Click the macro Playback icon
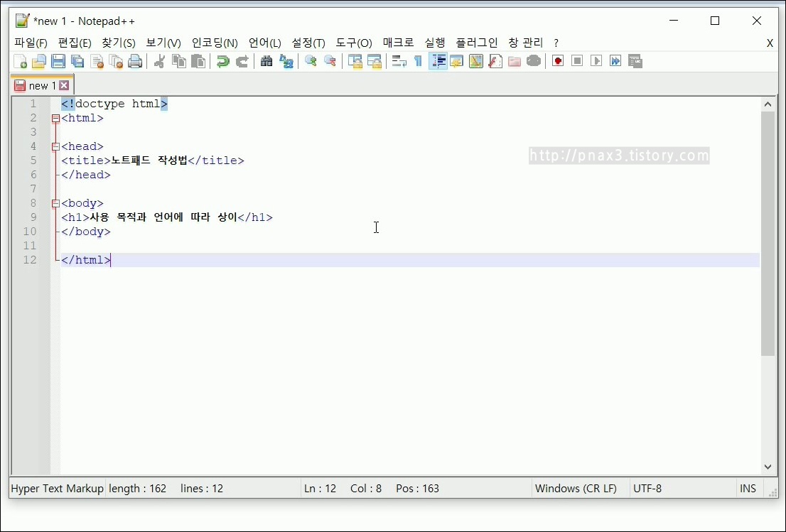The width and height of the screenshot is (786, 532). pyautogui.click(x=596, y=61)
